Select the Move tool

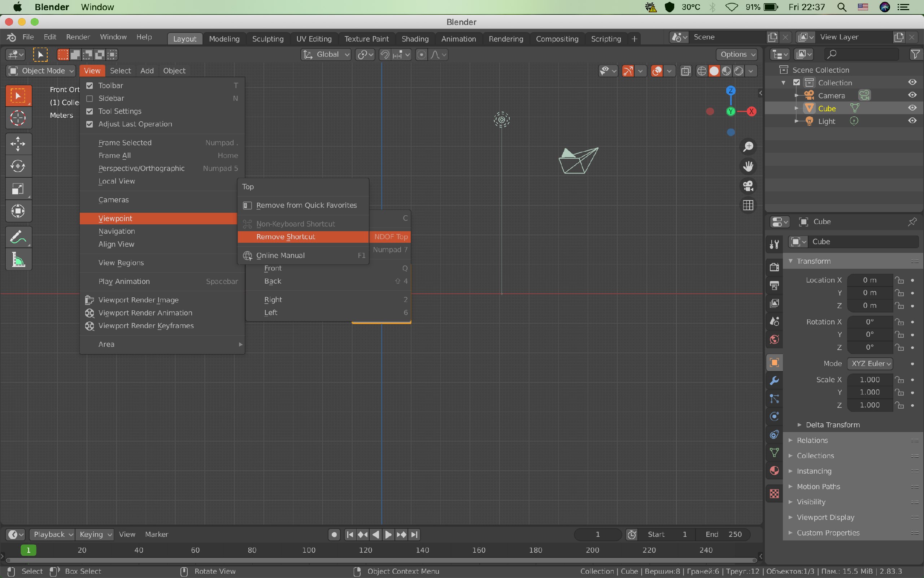coord(18,144)
